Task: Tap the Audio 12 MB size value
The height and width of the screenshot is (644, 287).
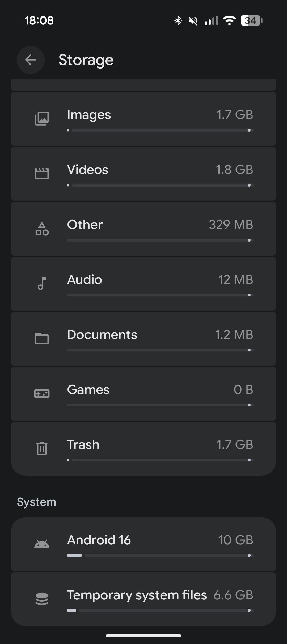Action: 236,279
